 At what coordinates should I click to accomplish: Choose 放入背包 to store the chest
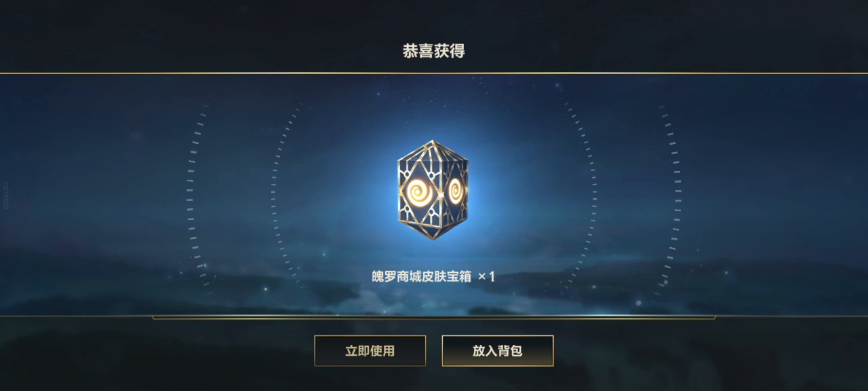coord(498,351)
